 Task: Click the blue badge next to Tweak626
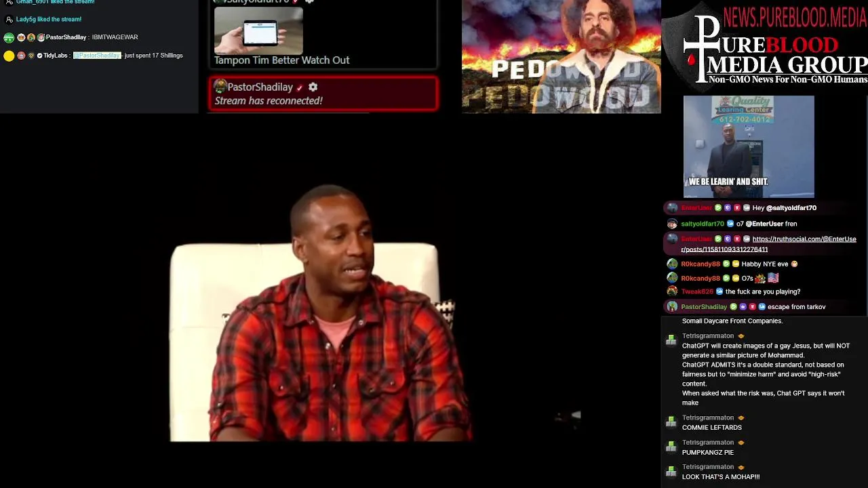point(719,291)
